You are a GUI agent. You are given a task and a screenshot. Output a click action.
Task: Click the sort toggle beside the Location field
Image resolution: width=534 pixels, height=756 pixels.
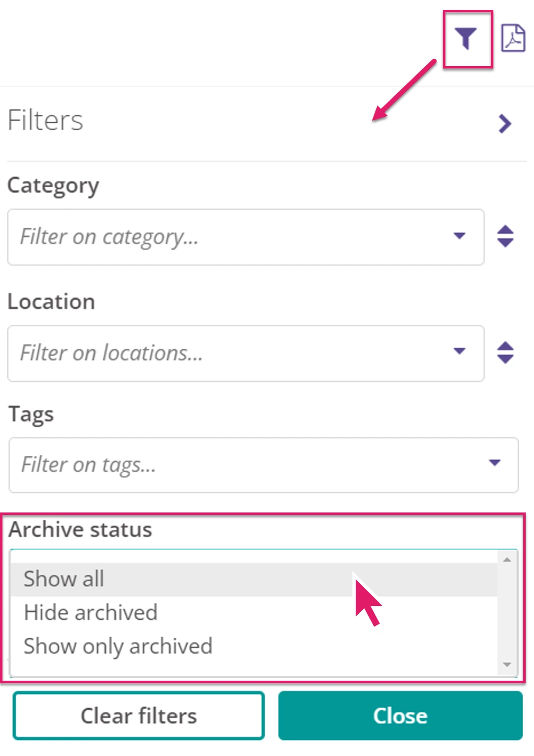tap(505, 353)
